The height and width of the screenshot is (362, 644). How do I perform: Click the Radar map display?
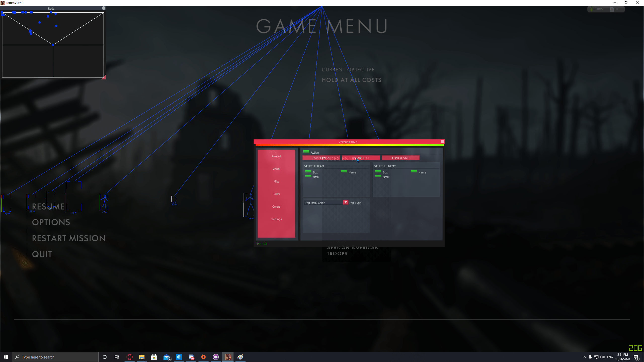(x=53, y=45)
